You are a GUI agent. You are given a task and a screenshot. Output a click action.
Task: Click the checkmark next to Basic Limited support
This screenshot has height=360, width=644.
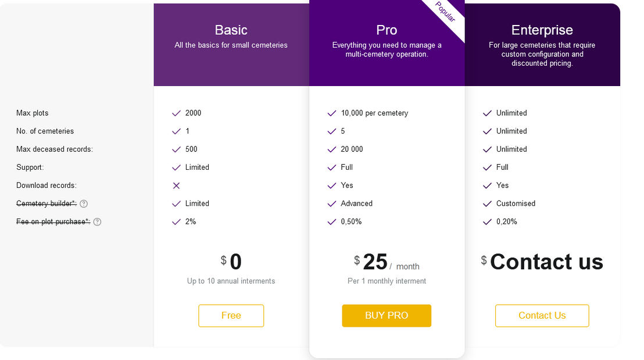176,167
